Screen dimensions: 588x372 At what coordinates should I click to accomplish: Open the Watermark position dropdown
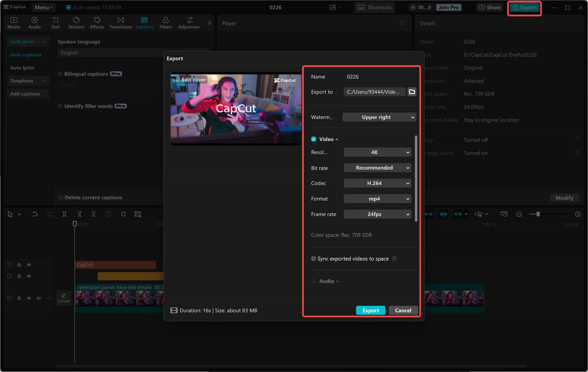tap(379, 117)
